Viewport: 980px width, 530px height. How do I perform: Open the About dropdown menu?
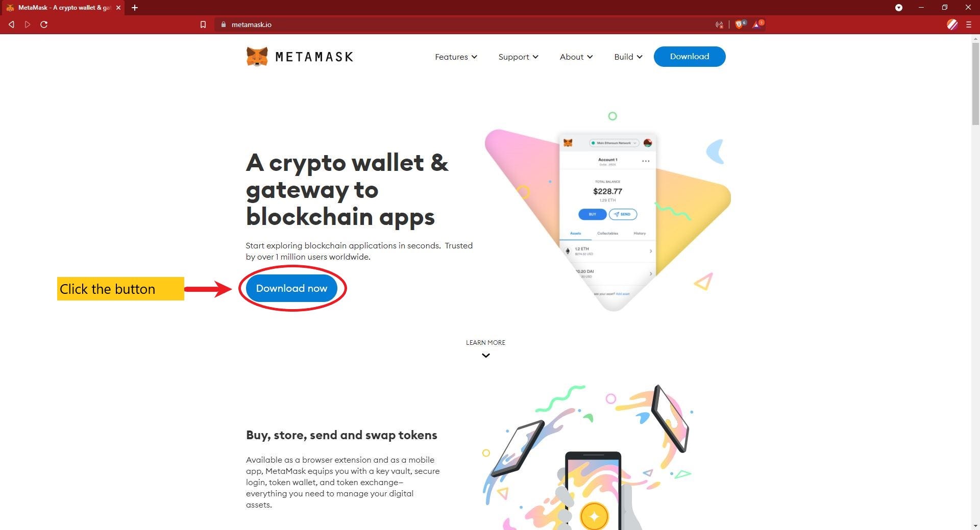pos(576,57)
